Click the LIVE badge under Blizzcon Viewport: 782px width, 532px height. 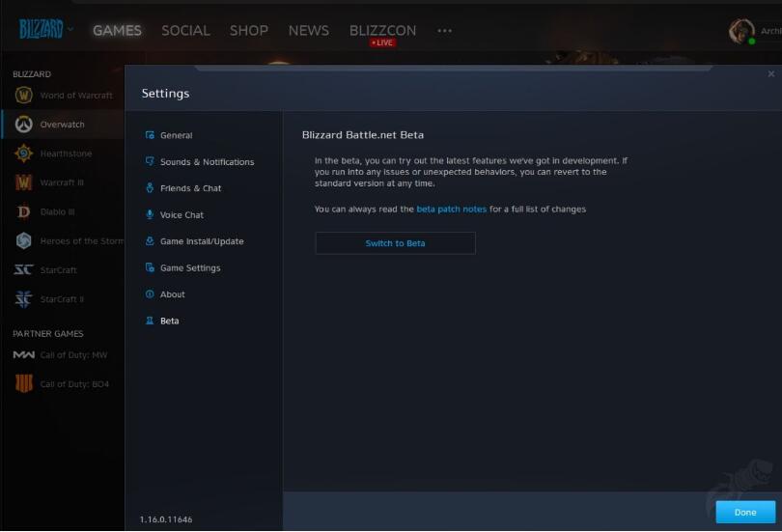382,42
